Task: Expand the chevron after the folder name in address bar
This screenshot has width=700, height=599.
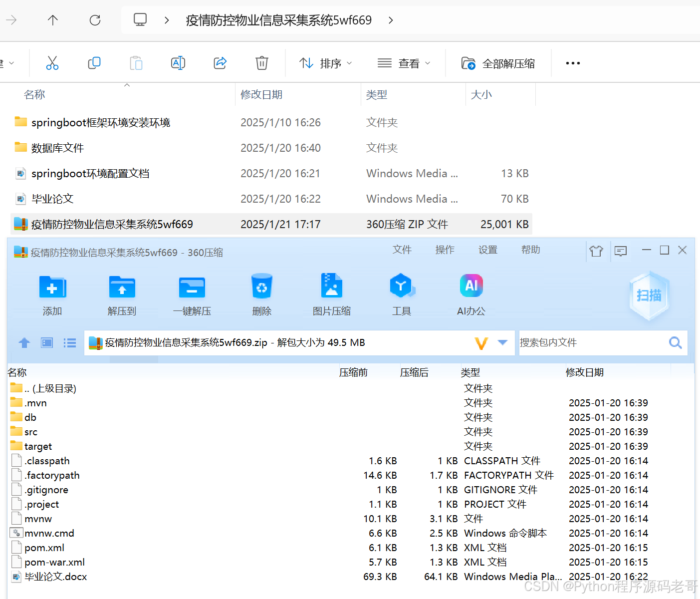Action: [x=391, y=20]
